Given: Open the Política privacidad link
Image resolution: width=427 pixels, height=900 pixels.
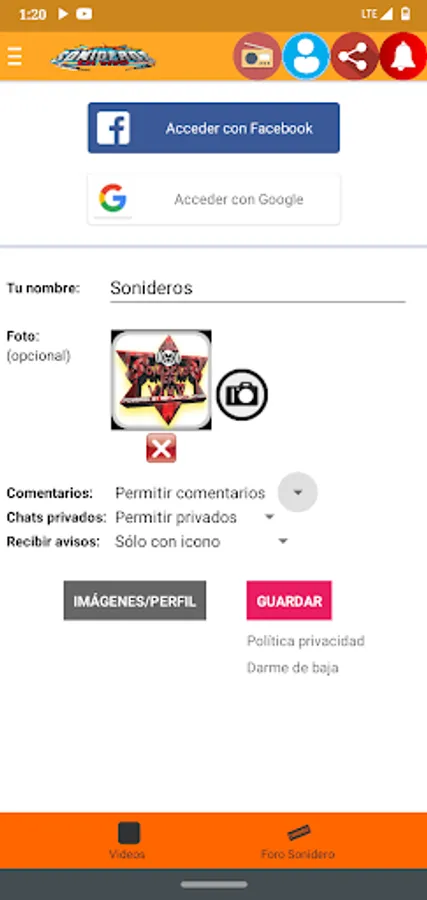Looking at the screenshot, I should pos(306,641).
